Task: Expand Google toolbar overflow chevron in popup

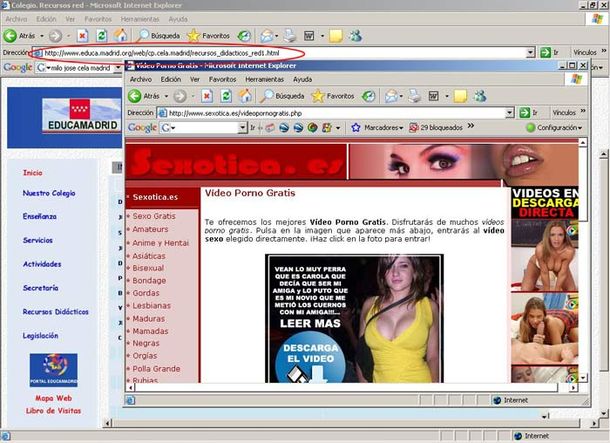Action: coord(471,126)
